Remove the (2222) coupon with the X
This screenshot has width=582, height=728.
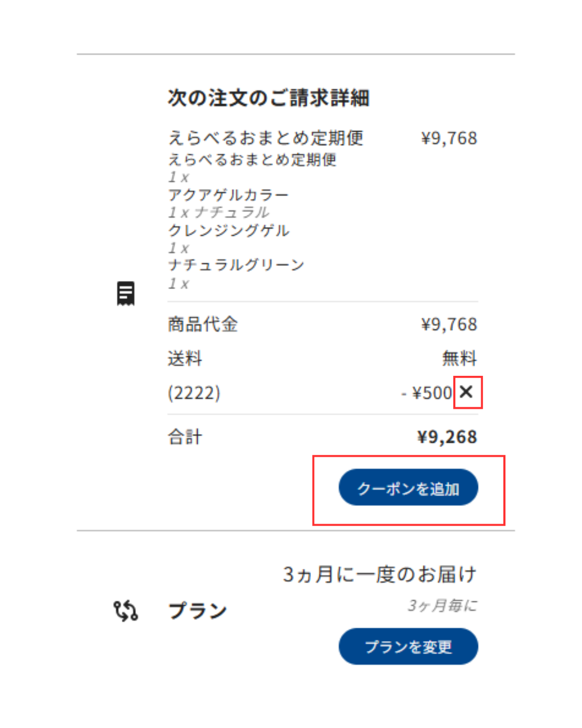(467, 392)
